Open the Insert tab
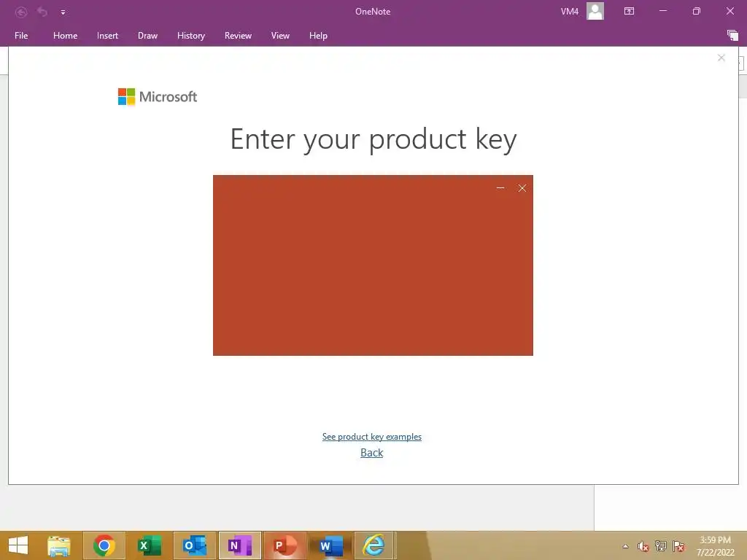Screen dimensions: 747x560 [107, 36]
